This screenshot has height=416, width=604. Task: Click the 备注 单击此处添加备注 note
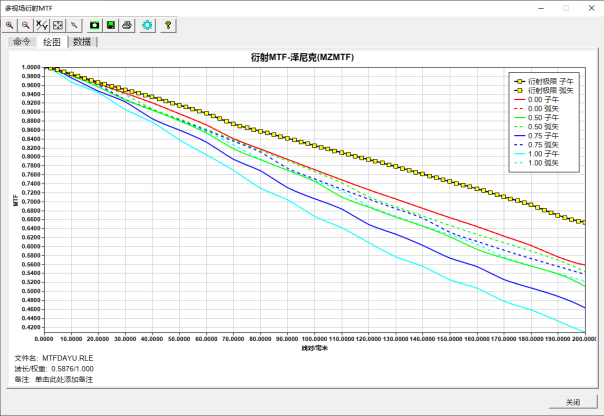tap(54, 379)
